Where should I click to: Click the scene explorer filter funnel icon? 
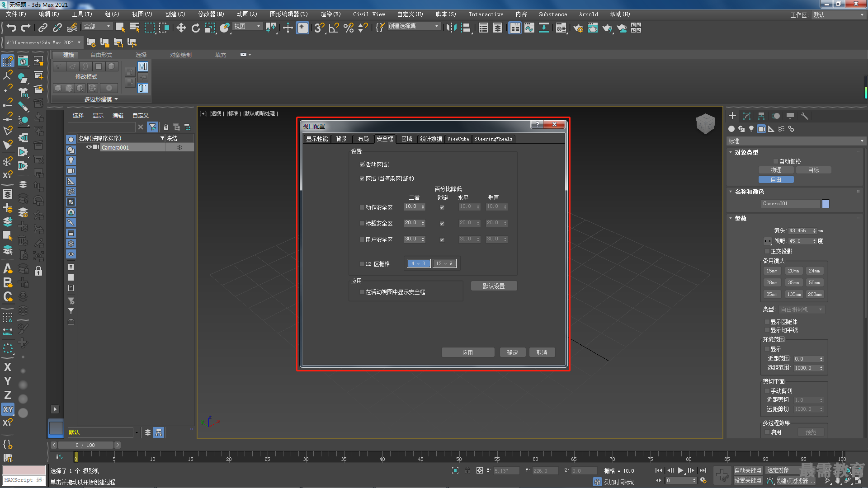[x=153, y=127]
